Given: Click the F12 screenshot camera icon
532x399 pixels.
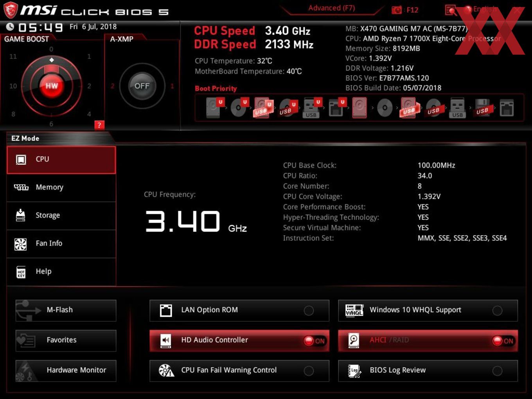Looking at the screenshot, I should point(396,10).
